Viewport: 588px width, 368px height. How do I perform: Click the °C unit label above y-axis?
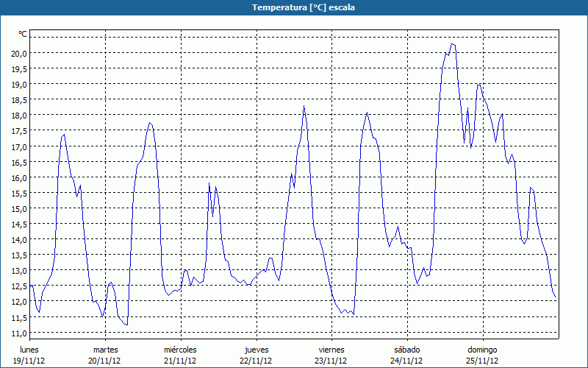coord(22,34)
